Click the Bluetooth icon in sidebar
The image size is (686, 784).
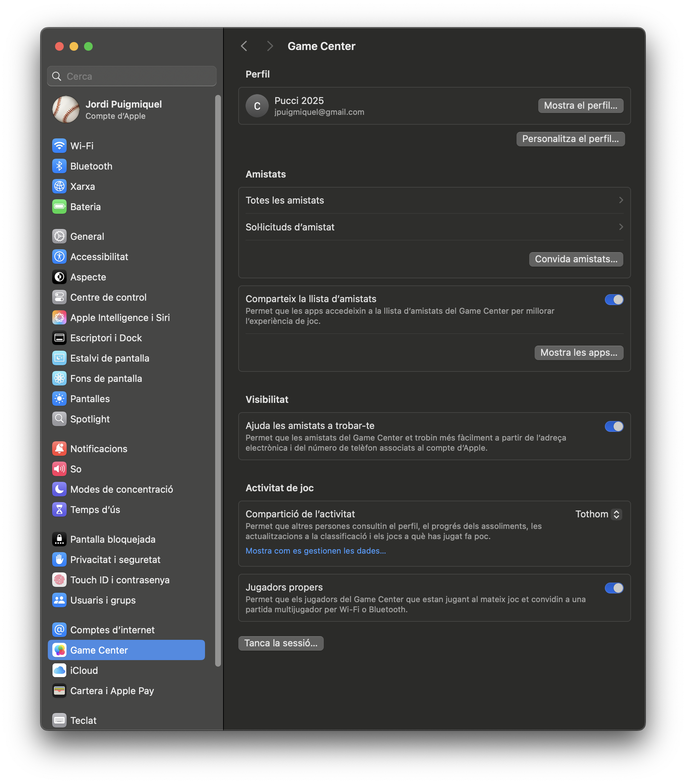coord(59,166)
